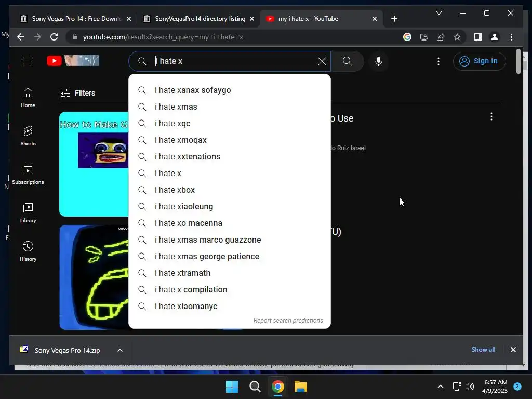Open Library in the sidebar
The image size is (532, 399).
28,212
